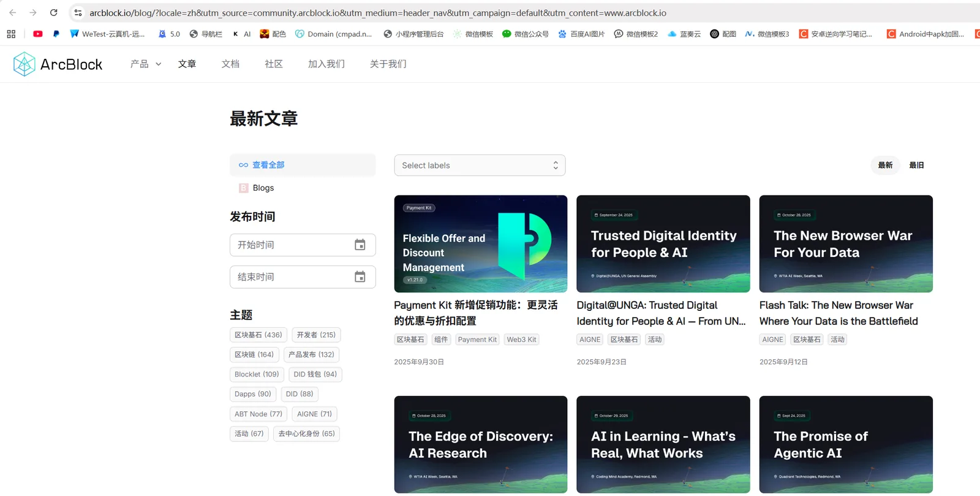The width and height of the screenshot is (980, 496).
Task: Open article title Payment Kit 新增促销功能
Action: 476,313
